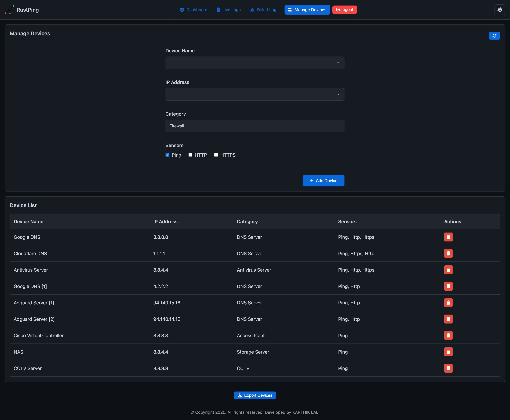
Task: Open the Category dropdown showing Firewall
Action: coord(255,126)
